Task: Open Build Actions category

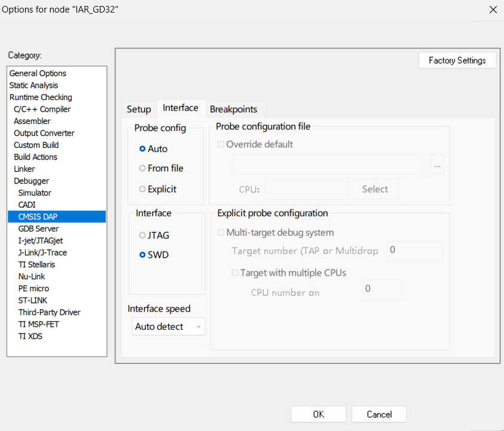Action: [57, 157]
